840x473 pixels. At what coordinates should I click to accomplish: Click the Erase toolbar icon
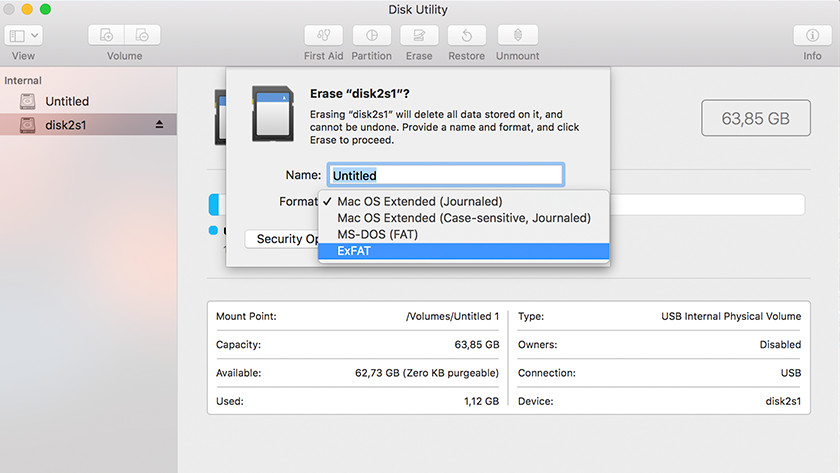419,35
